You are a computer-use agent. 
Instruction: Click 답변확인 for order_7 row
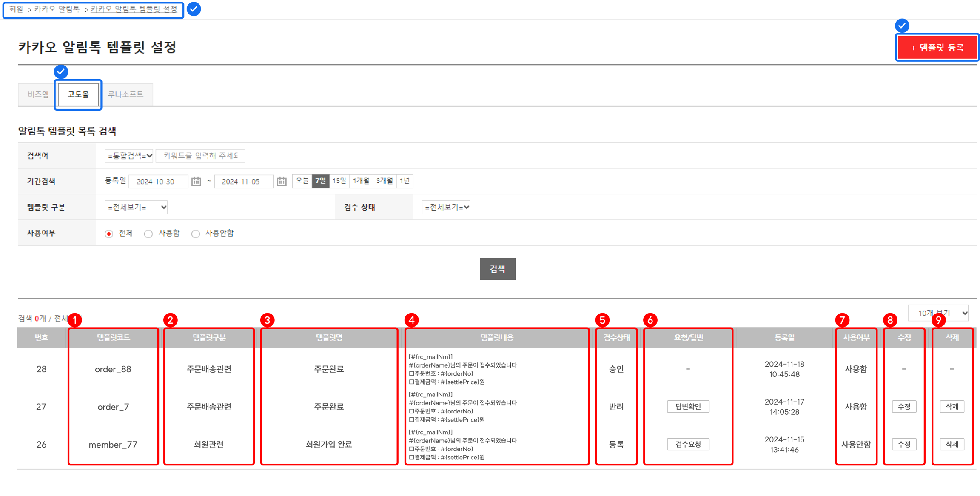(x=688, y=407)
